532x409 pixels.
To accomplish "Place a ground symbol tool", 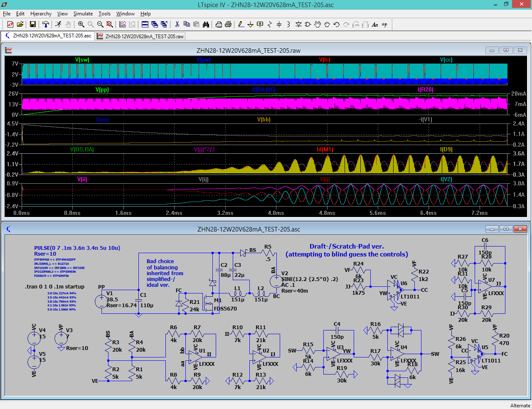I will [x=250, y=25].
